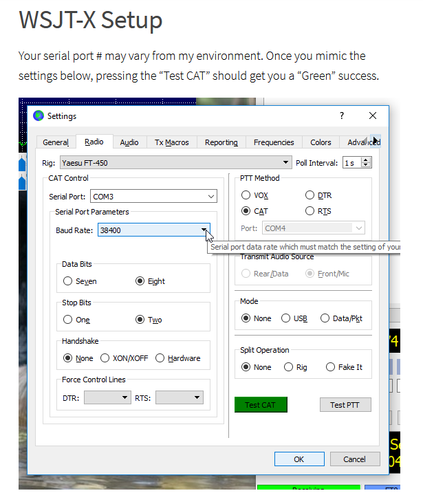The image size is (423, 504).
Task: Select Fake It split operation
Action: [x=330, y=367]
